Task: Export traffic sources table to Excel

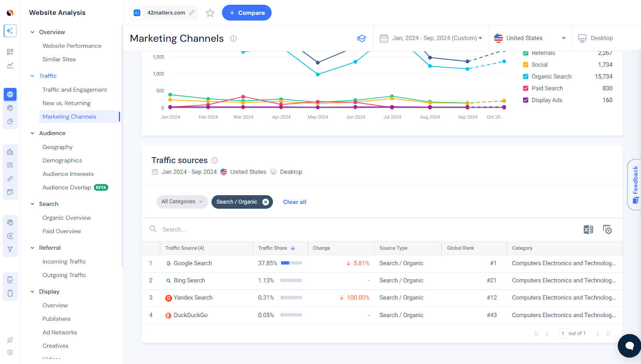Action: click(x=588, y=229)
